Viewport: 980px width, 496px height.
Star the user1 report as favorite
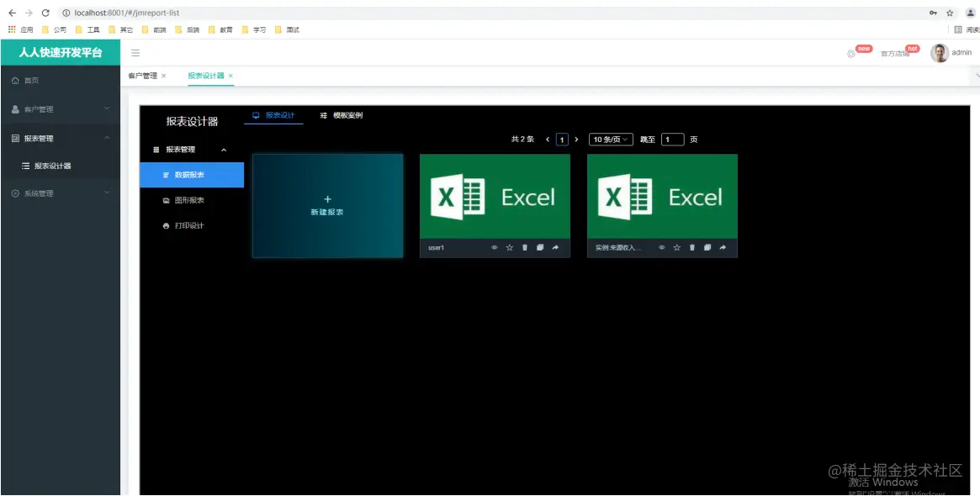coord(510,248)
